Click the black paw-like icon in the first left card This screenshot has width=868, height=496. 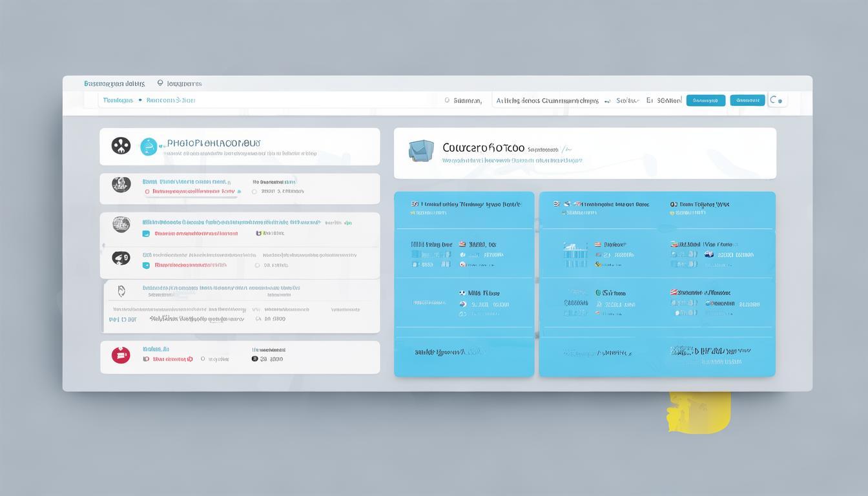pyautogui.click(x=121, y=146)
